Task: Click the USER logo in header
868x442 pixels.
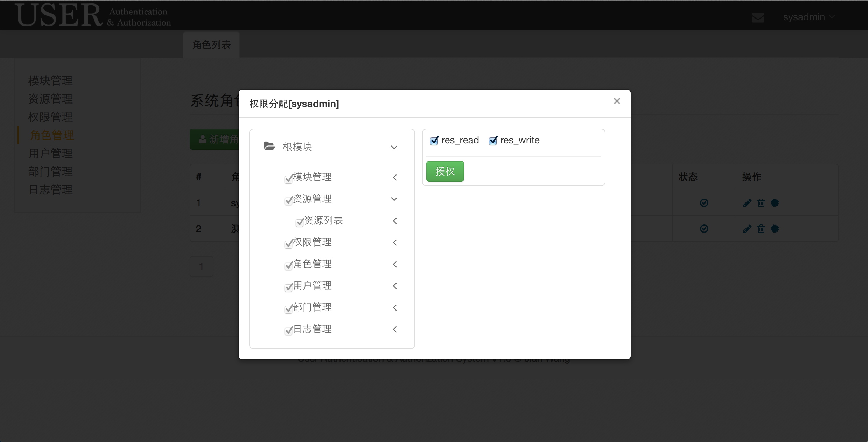Action: coord(93,15)
